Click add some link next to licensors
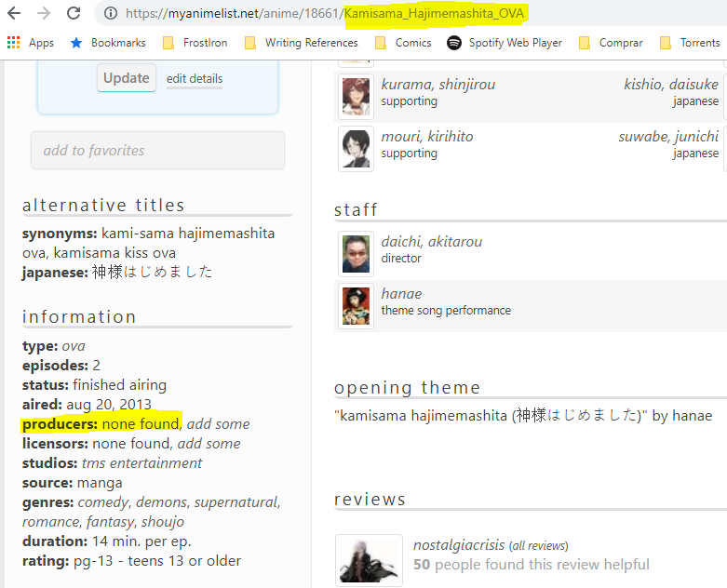The width and height of the screenshot is (727, 588). pyautogui.click(x=209, y=444)
